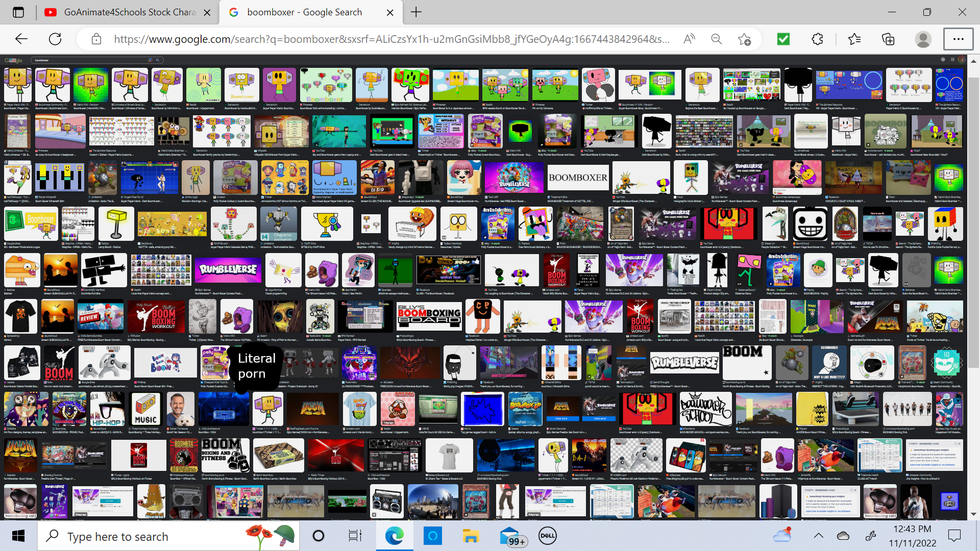Open the Dell app on the taskbar
The width and height of the screenshot is (980, 551).
point(548,536)
